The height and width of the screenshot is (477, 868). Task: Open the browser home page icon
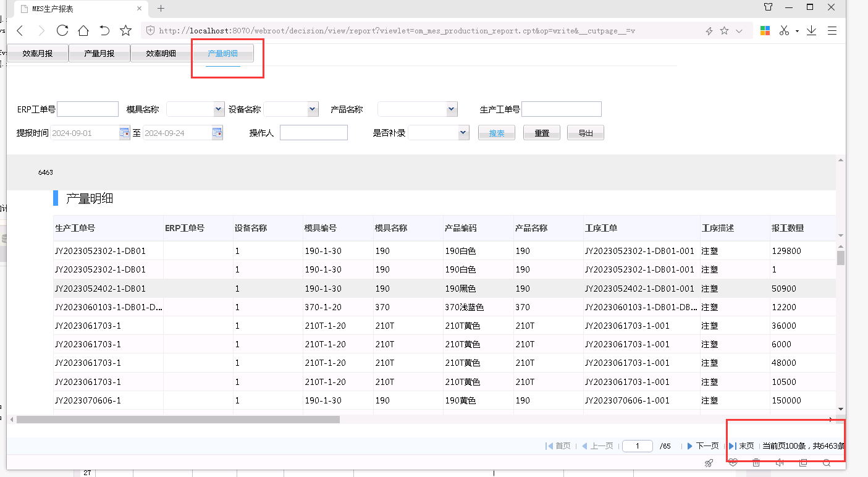(x=83, y=30)
